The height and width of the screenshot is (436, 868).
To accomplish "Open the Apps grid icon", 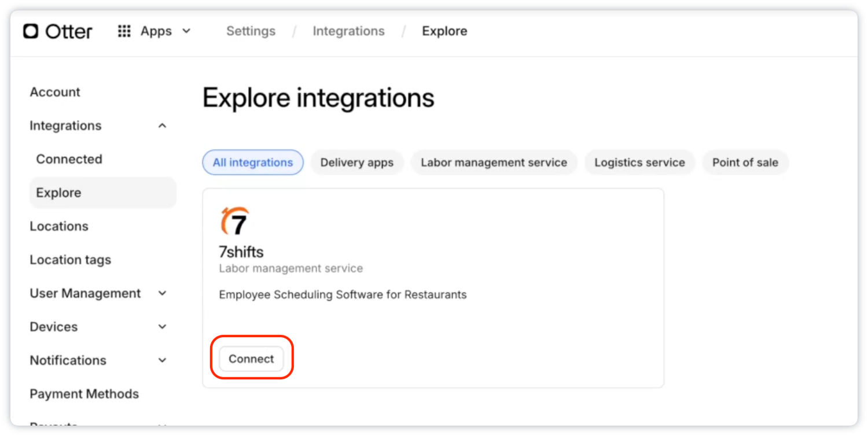I will coord(124,31).
